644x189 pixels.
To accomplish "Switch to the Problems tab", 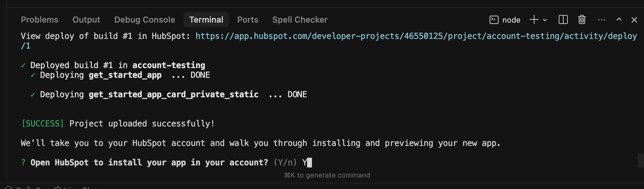I will (x=40, y=20).
